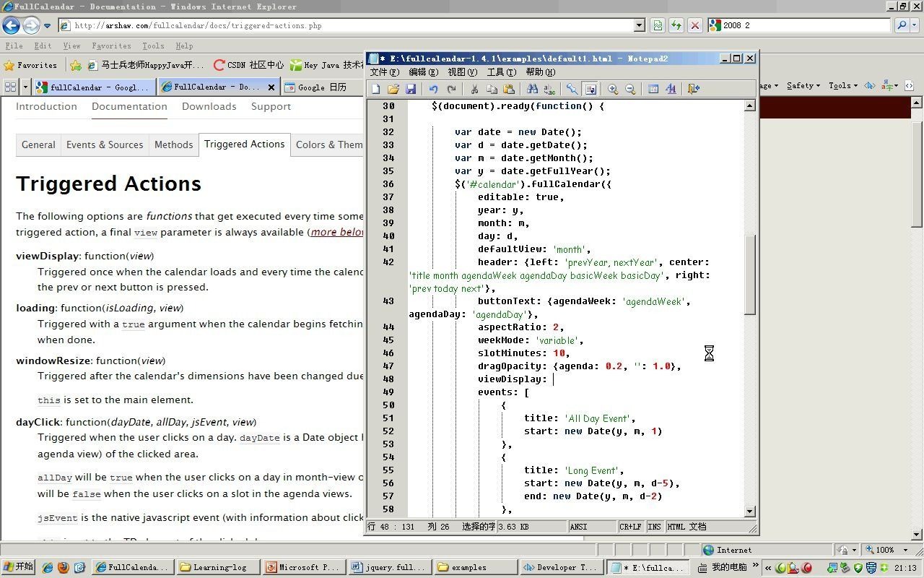The height and width of the screenshot is (578, 924).
Task: Zoom in on Notepad2 text
Action: [613, 89]
